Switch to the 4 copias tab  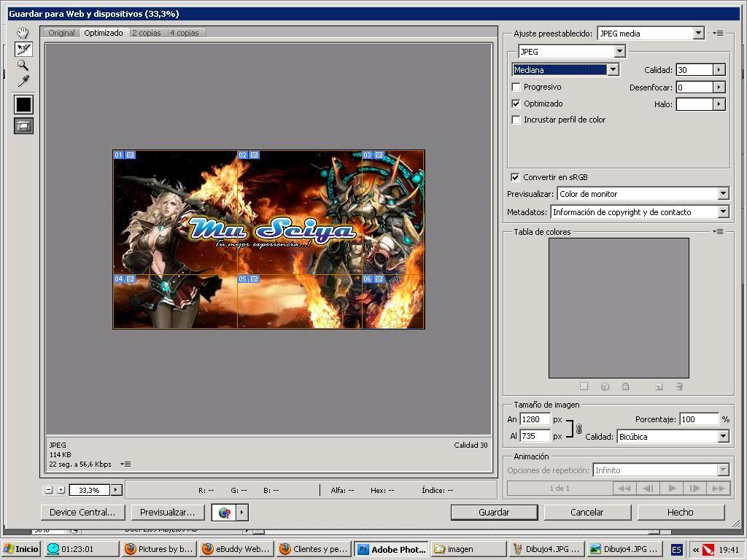click(185, 33)
